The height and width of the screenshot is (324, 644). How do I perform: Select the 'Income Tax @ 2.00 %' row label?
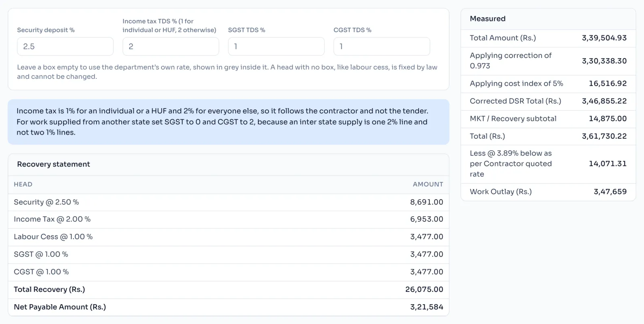coord(52,219)
